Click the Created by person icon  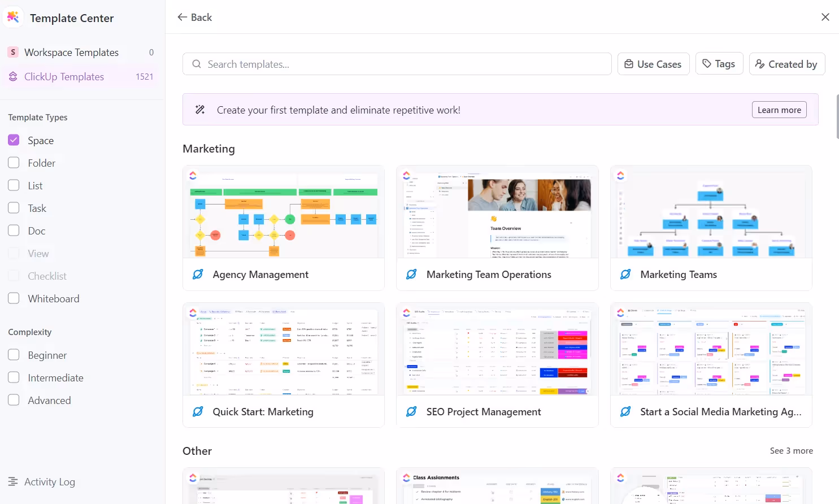pos(760,64)
